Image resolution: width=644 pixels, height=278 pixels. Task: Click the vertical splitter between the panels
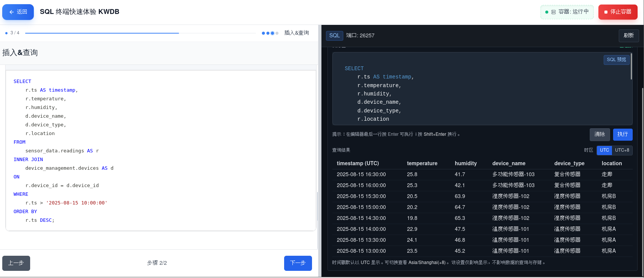point(320,151)
